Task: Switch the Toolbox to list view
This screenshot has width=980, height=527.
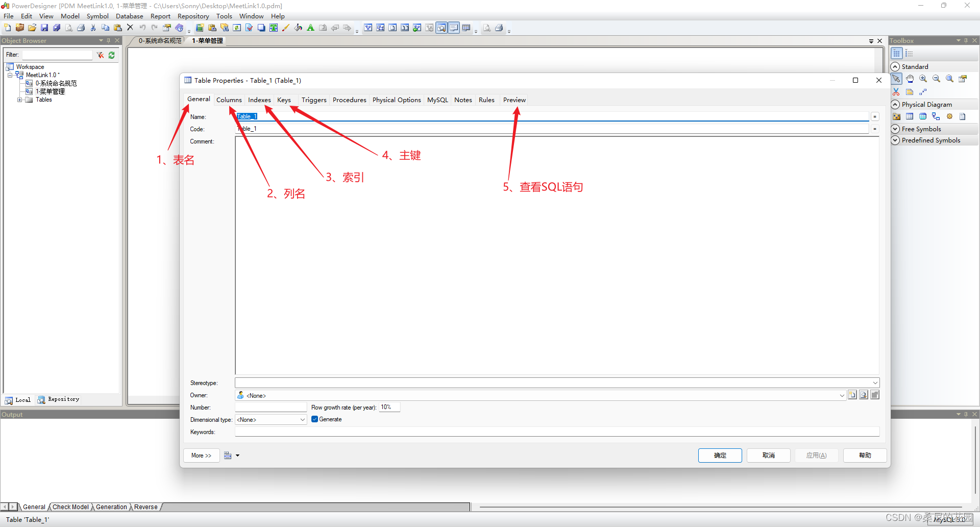Action: pos(910,53)
